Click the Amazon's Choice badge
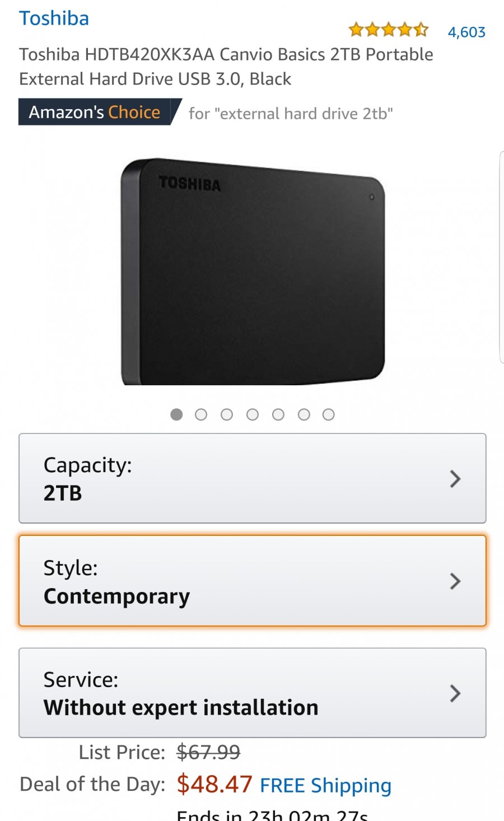This screenshot has height=821, width=504. [95, 112]
